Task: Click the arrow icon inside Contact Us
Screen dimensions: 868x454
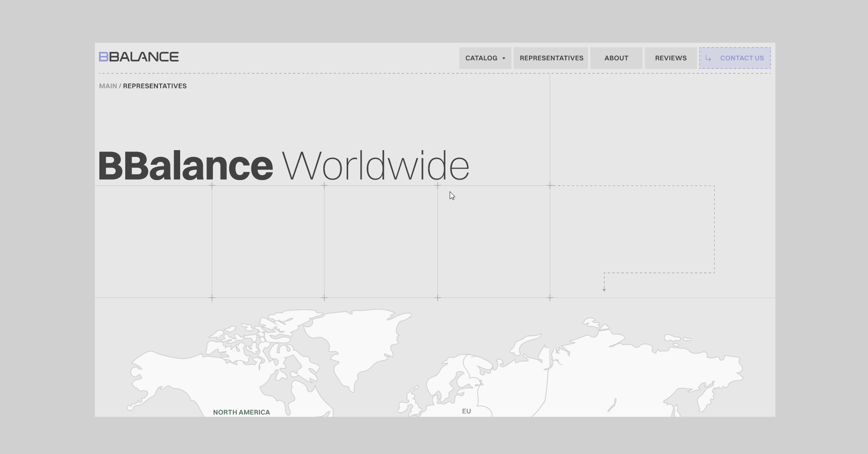Action: tap(708, 58)
